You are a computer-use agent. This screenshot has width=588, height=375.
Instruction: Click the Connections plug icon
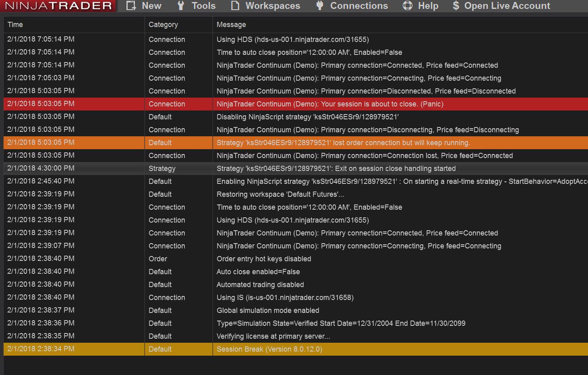click(320, 6)
